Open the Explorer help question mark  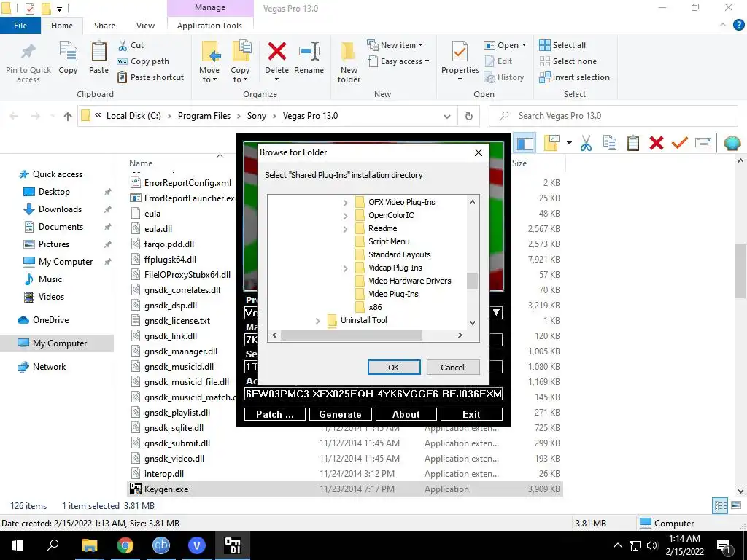(x=738, y=26)
